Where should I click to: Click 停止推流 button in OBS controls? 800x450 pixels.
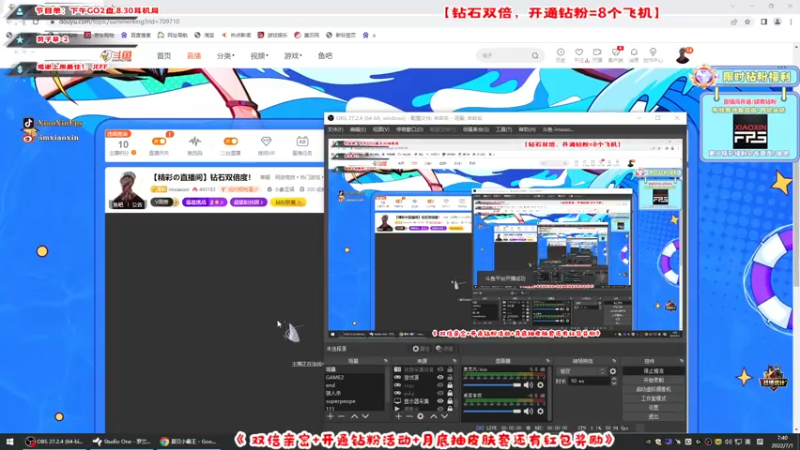[654, 371]
